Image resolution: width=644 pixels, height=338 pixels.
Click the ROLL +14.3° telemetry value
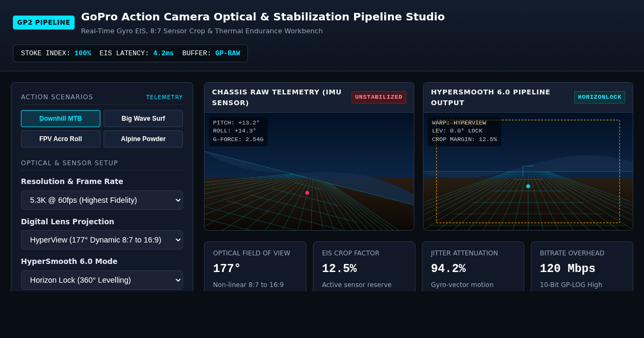click(235, 131)
